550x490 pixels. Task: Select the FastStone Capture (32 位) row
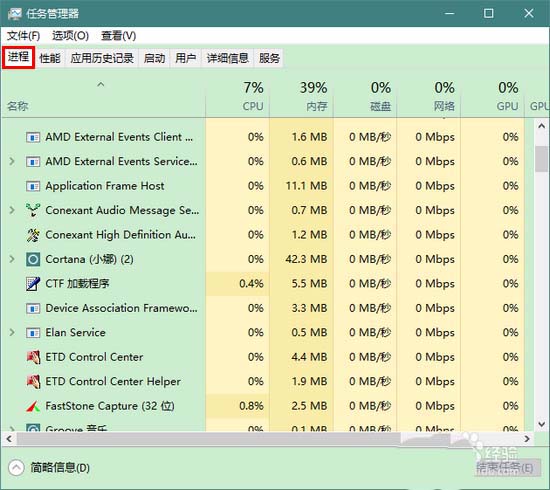click(263, 406)
